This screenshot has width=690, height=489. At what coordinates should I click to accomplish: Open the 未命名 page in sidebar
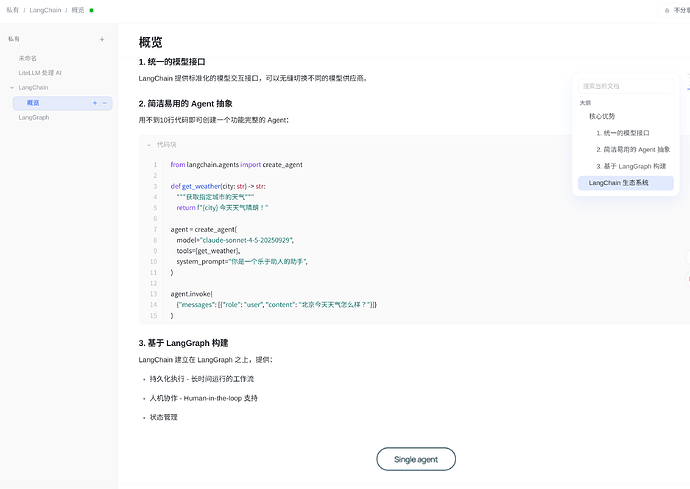[28, 58]
